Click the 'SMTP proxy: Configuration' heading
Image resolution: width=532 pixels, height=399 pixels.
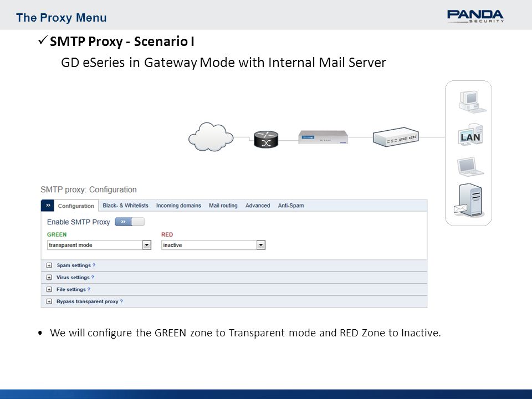tap(89, 190)
